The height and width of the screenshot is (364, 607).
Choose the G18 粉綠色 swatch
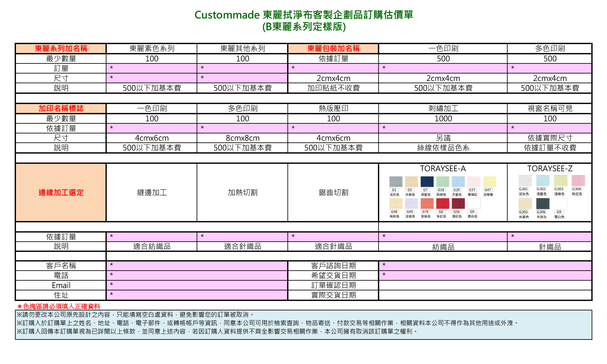coord(443,182)
